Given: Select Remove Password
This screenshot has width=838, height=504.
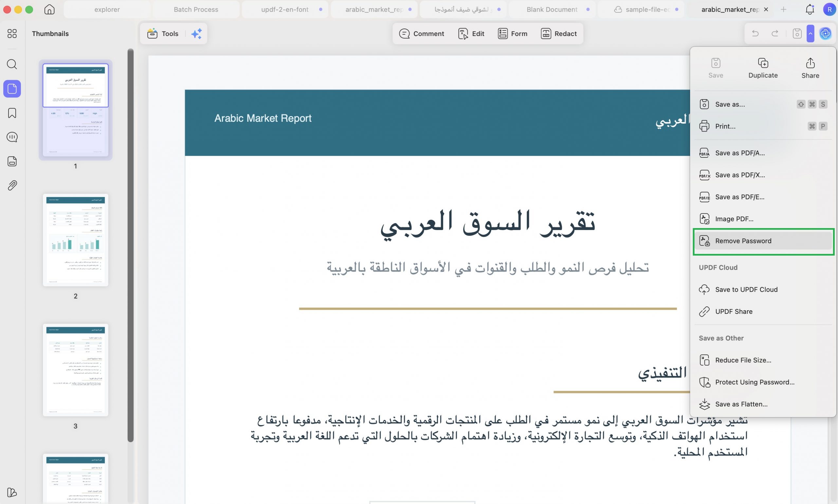Looking at the screenshot, I should pyautogui.click(x=763, y=241).
